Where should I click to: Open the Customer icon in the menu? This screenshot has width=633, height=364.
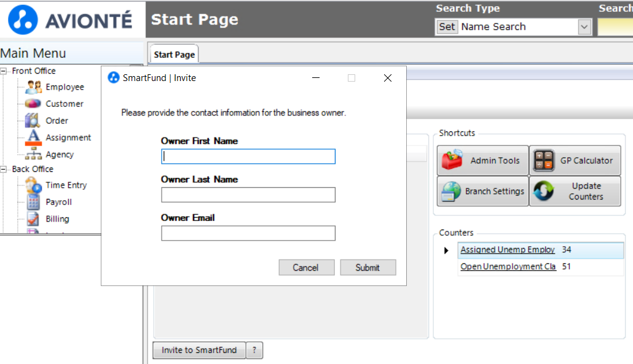(x=33, y=104)
